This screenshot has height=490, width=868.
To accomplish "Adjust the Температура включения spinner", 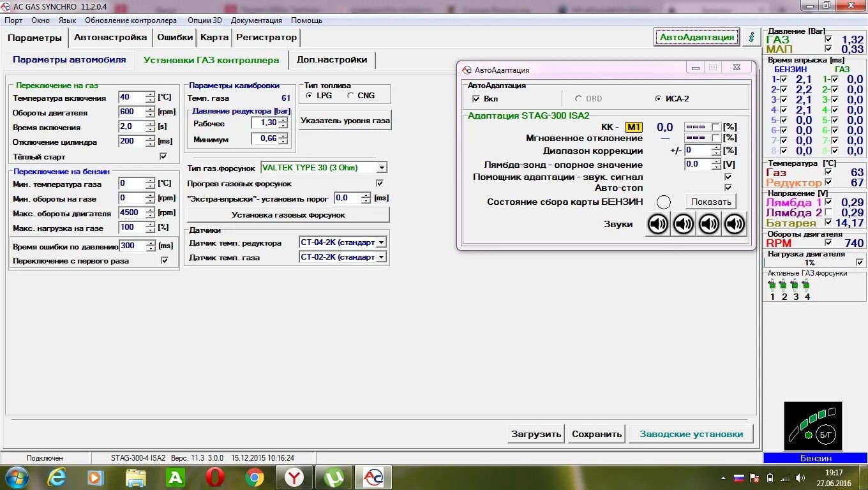I will (x=150, y=98).
